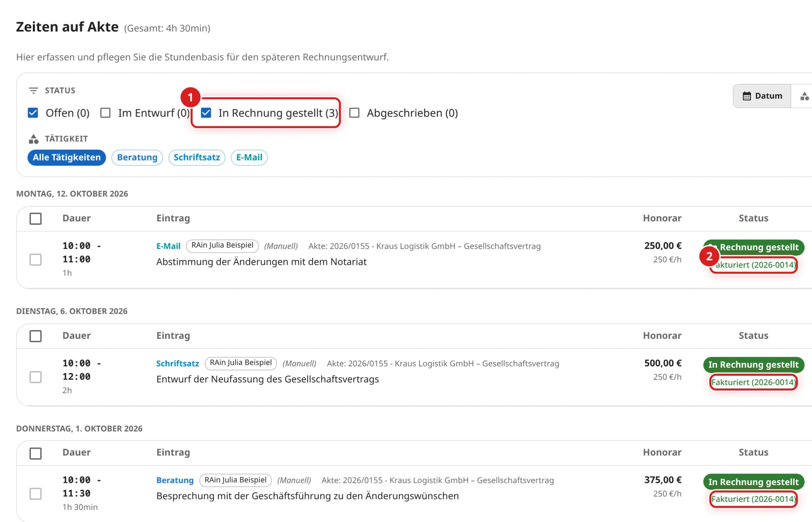Toggle the In Rechnung gestellt (3) checkbox

[x=206, y=113]
